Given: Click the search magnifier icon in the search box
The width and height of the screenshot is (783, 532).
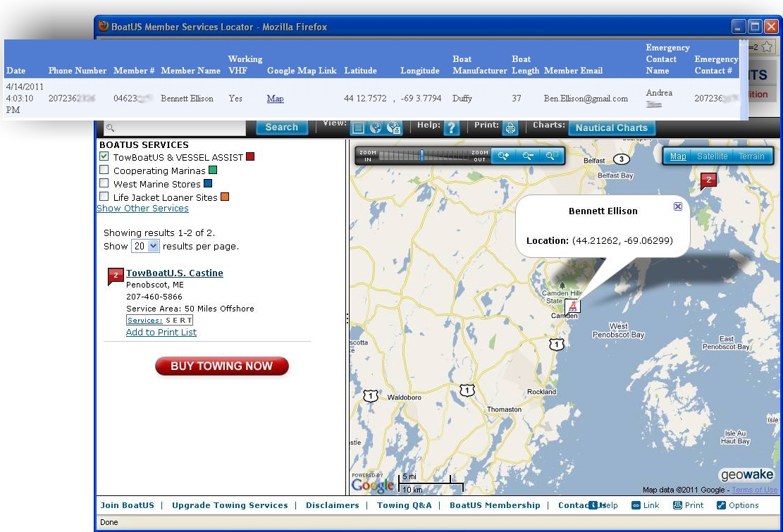Looking at the screenshot, I should [x=111, y=128].
